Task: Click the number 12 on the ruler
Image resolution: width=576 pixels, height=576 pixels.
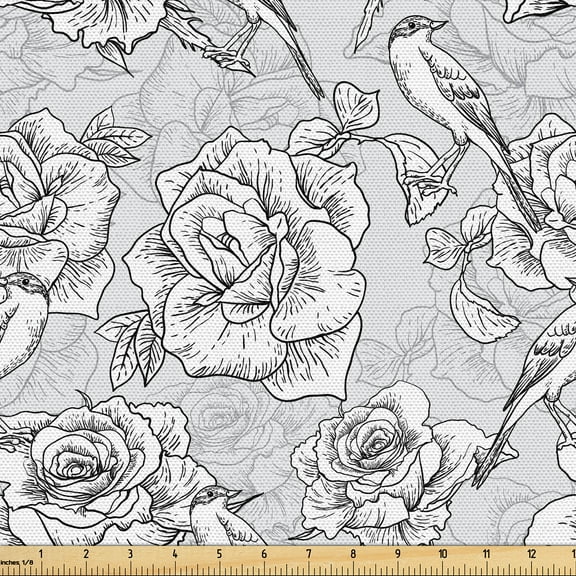Action: (532, 554)
